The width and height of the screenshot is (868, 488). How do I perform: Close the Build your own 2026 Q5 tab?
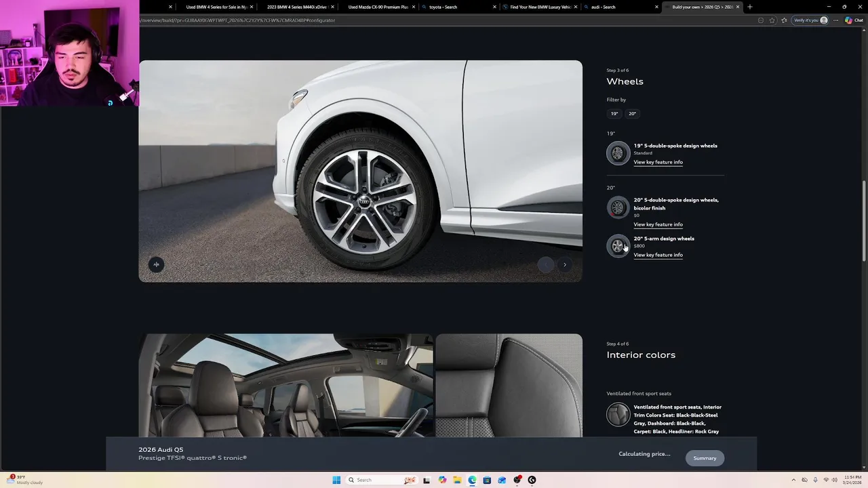tap(738, 7)
